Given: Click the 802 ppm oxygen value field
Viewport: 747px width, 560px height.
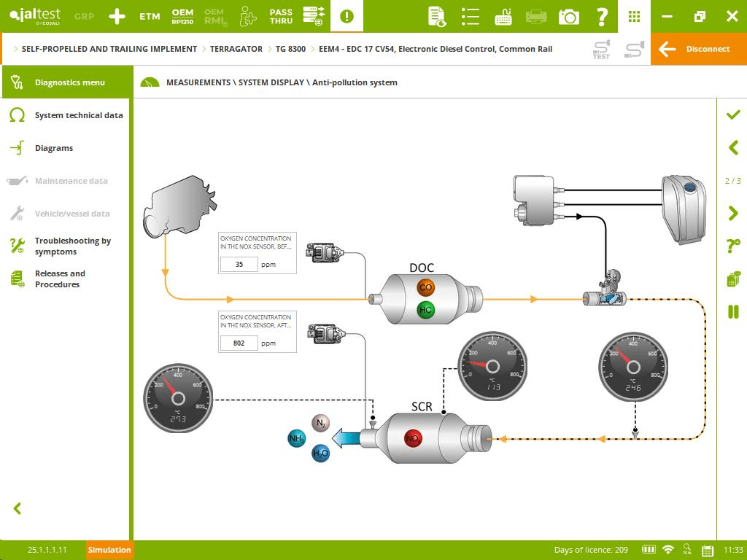Looking at the screenshot, I should click(x=239, y=343).
